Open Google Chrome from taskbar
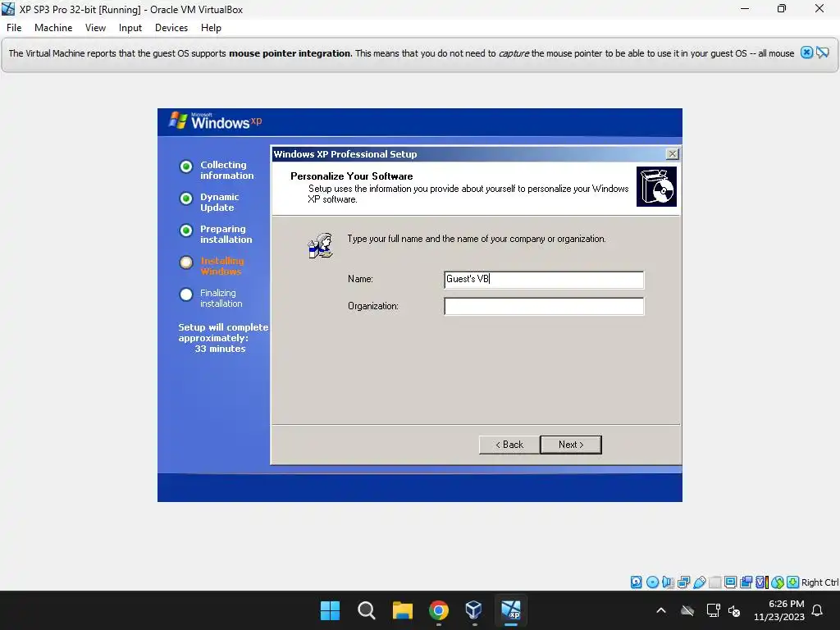The image size is (840, 630). tap(439, 610)
